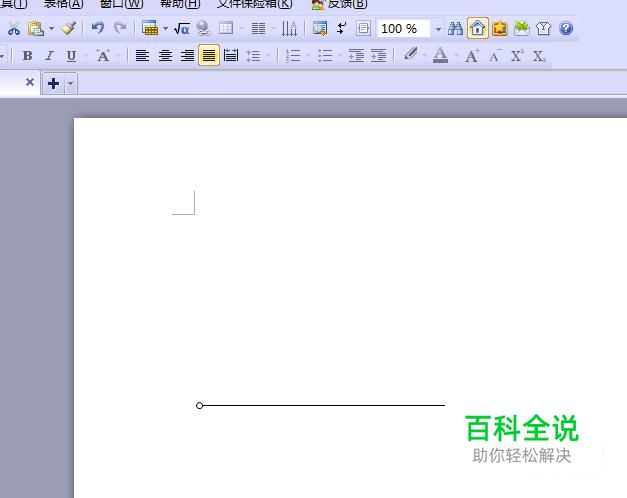
Task: Toggle italic formatting
Action: click(x=50, y=56)
